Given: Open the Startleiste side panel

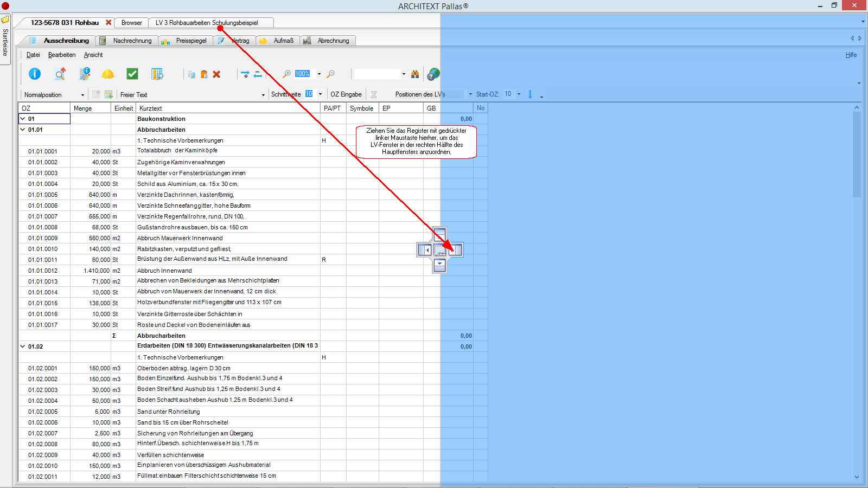Looking at the screenshot, I should [5, 38].
